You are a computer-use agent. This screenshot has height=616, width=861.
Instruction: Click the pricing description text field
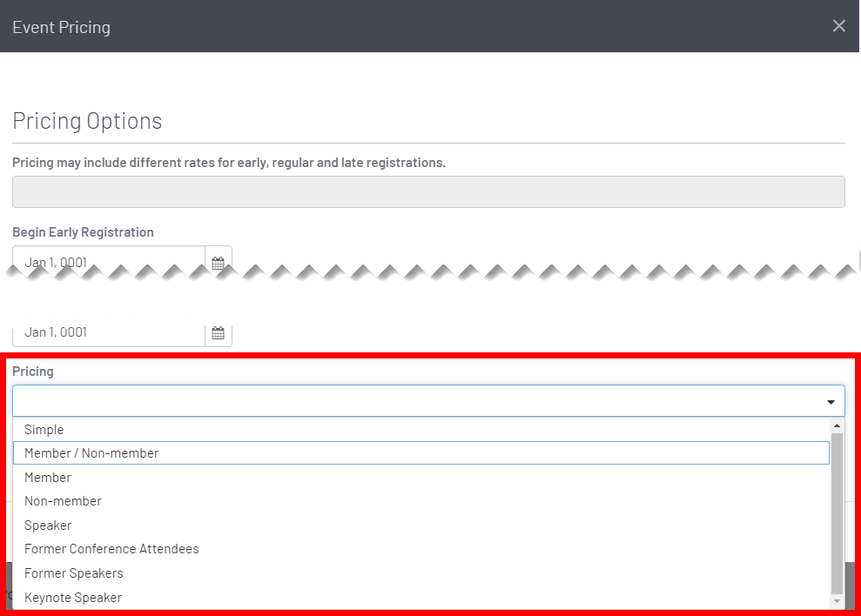point(428,191)
